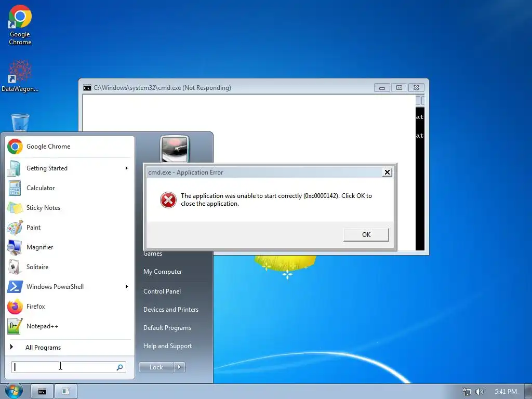Click the search magnifier icon

[120, 367]
